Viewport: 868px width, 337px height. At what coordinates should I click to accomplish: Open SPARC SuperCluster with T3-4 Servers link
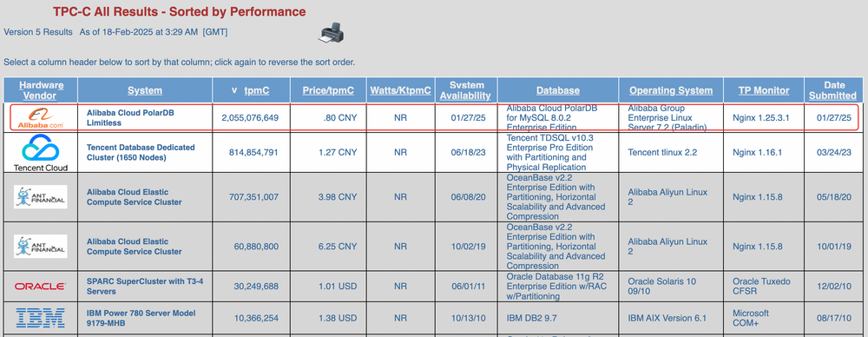point(145,286)
